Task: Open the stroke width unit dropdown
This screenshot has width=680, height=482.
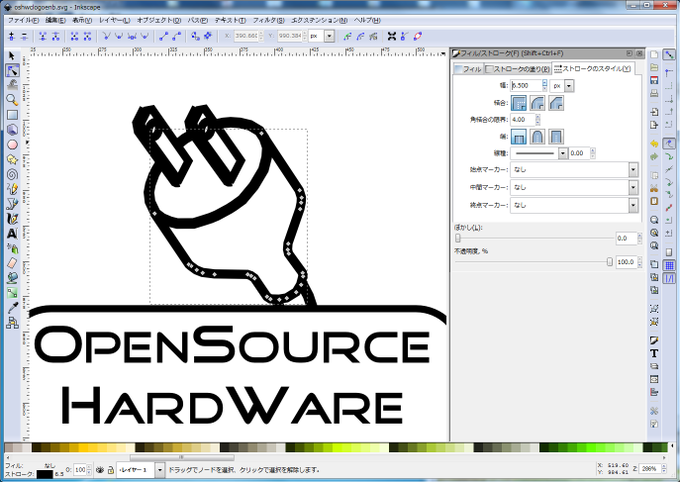Action: tap(569, 86)
